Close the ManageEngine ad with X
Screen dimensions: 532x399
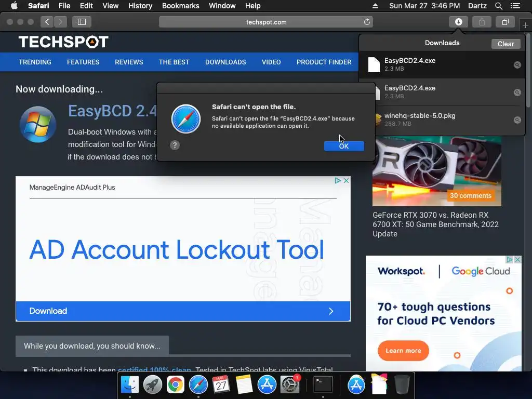click(346, 180)
